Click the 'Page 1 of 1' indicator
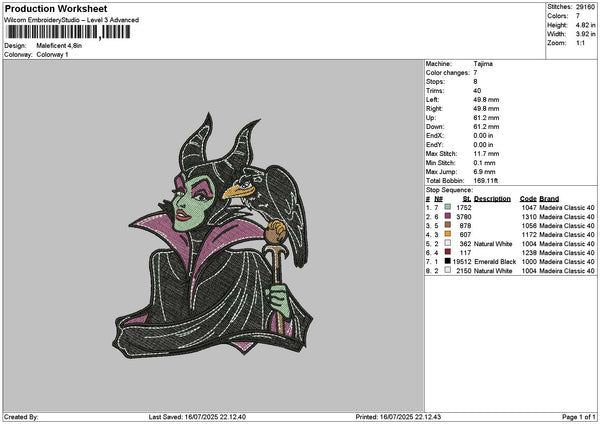 [x=579, y=417]
